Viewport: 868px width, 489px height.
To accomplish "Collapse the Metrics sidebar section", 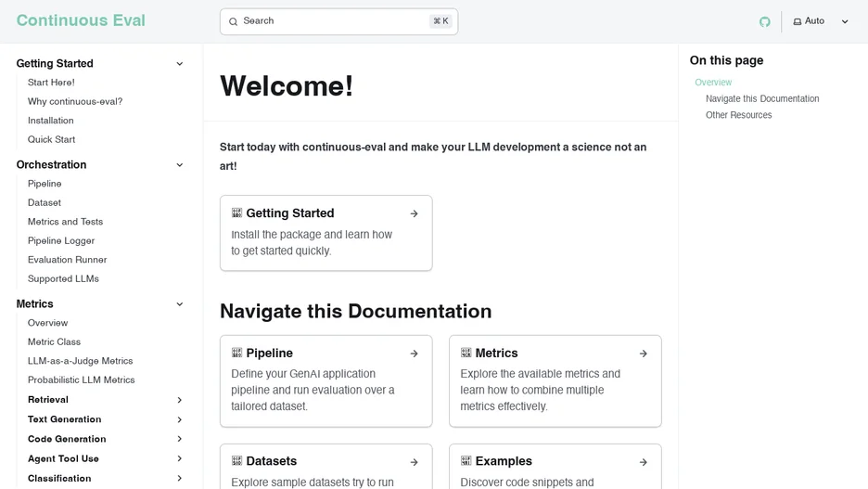I will coord(179,304).
